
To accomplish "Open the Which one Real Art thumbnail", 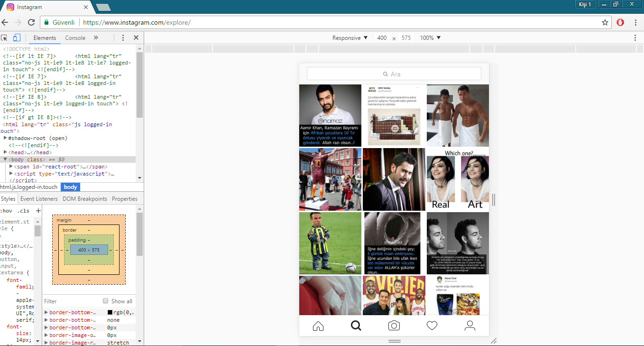I will 458,179.
